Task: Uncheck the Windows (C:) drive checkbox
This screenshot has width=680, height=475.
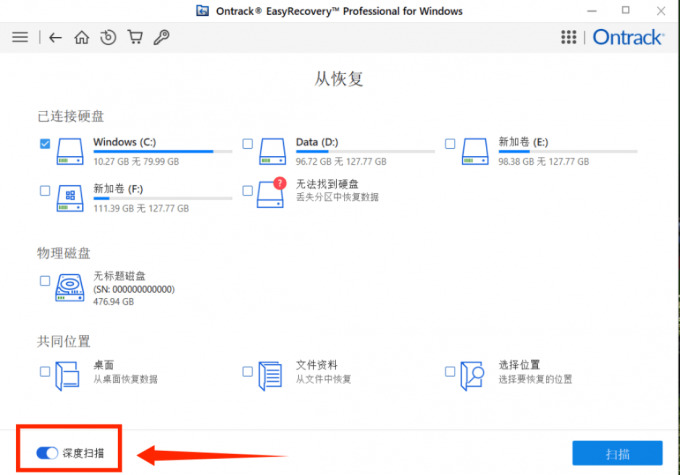Action: (45, 144)
